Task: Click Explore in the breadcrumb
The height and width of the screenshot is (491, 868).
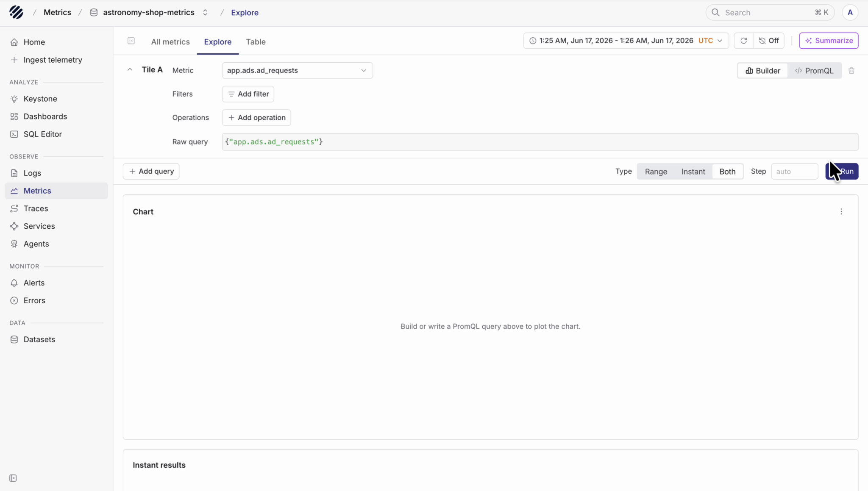Action: click(245, 13)
